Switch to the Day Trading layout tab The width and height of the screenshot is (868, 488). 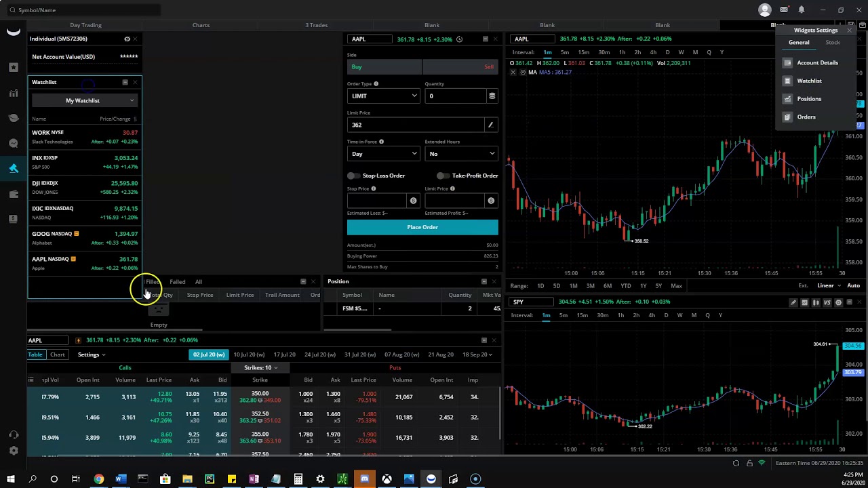tap(85, 25)
